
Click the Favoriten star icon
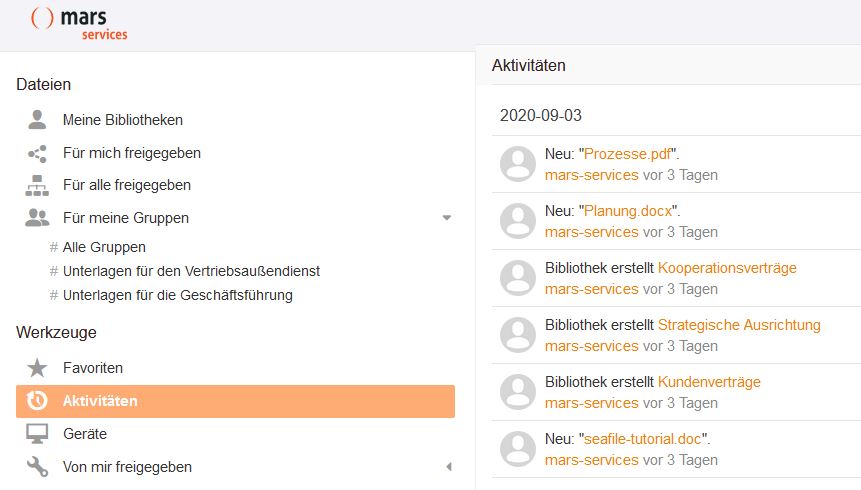pyautogui.click(x=37, y=368)
